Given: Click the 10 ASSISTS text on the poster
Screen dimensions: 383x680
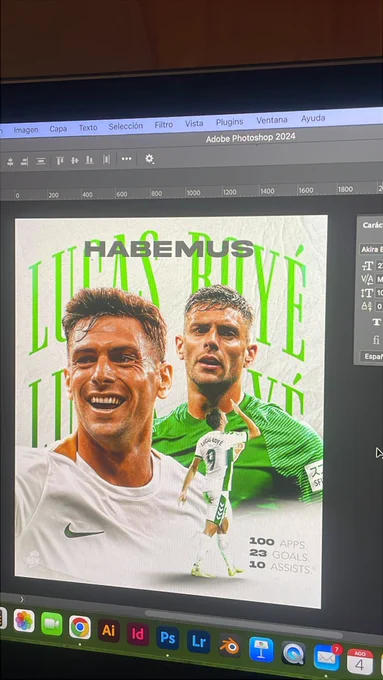Looking at the screenshot, I should pos(280,566).
